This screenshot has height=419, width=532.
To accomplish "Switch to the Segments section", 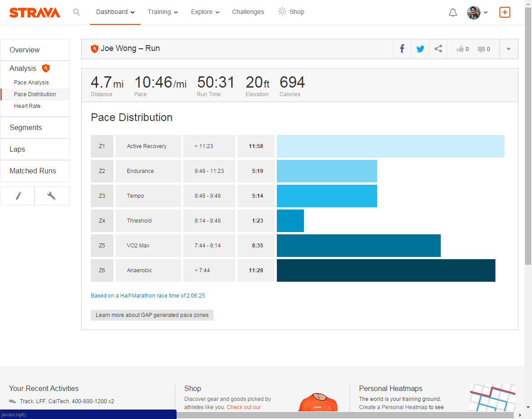I will 26,128.
